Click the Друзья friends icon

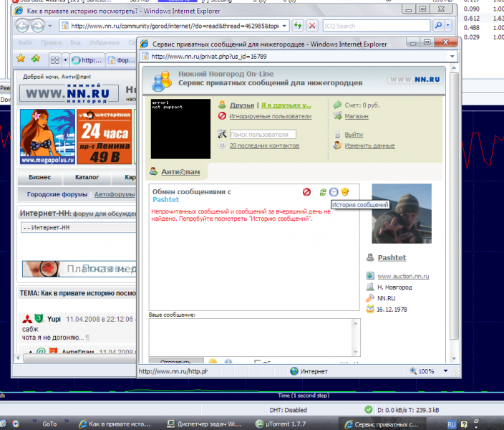click(x=222, y=105)
